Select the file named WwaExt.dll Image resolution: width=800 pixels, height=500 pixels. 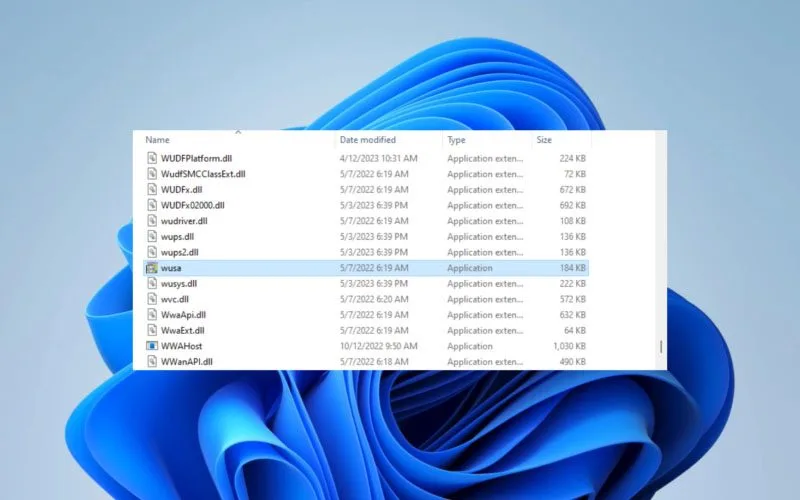tap(182, 330)
